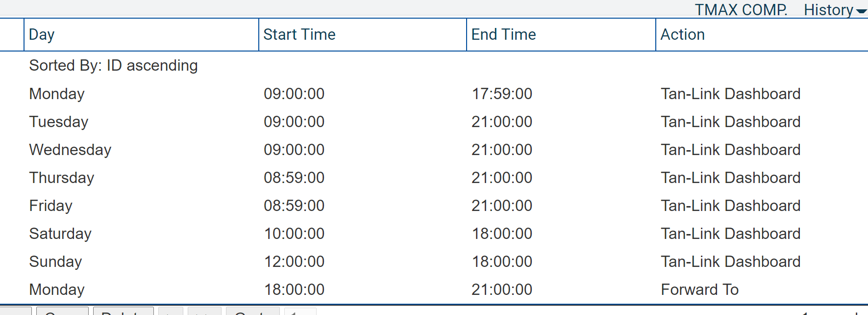
Task: Expand the History chevron arrow
Action: click(862, 11)
